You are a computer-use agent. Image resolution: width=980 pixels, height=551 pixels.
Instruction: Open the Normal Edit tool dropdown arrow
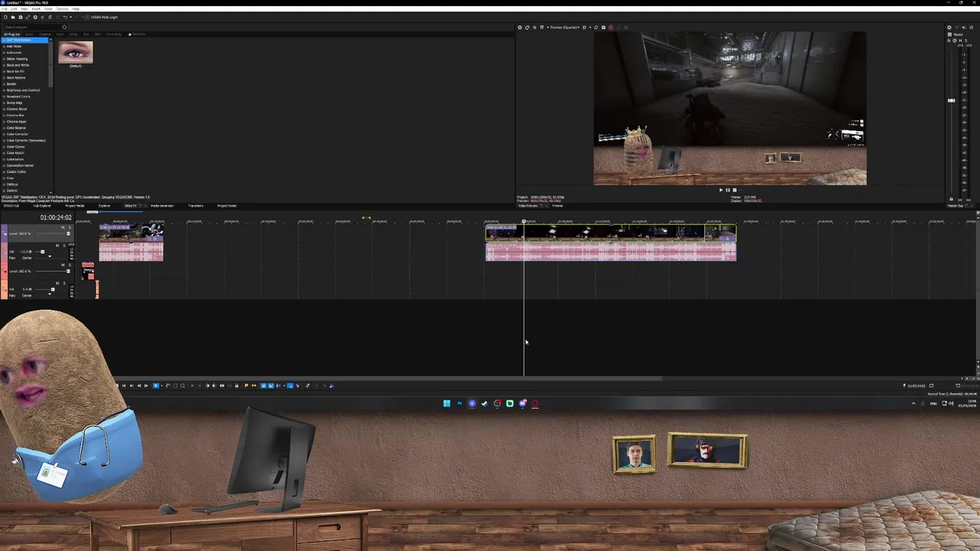click(162, 386)
